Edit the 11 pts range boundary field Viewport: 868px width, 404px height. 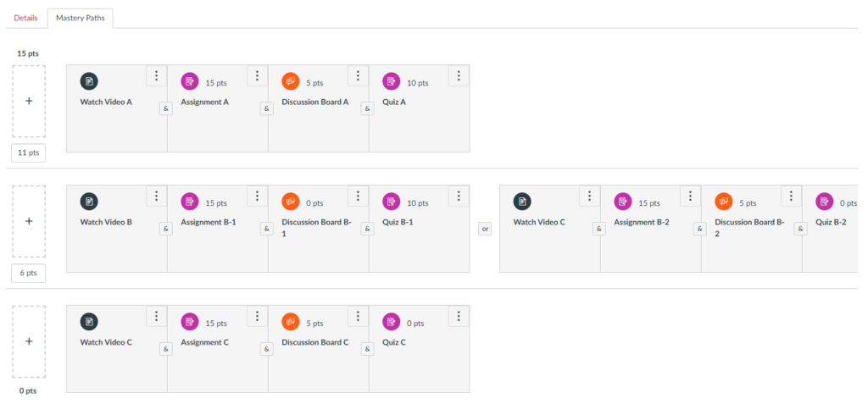(x=29, y=152)
